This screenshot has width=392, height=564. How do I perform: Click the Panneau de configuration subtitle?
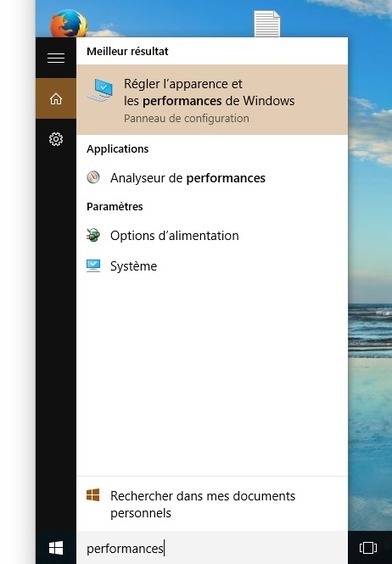(x=186, y=118)
